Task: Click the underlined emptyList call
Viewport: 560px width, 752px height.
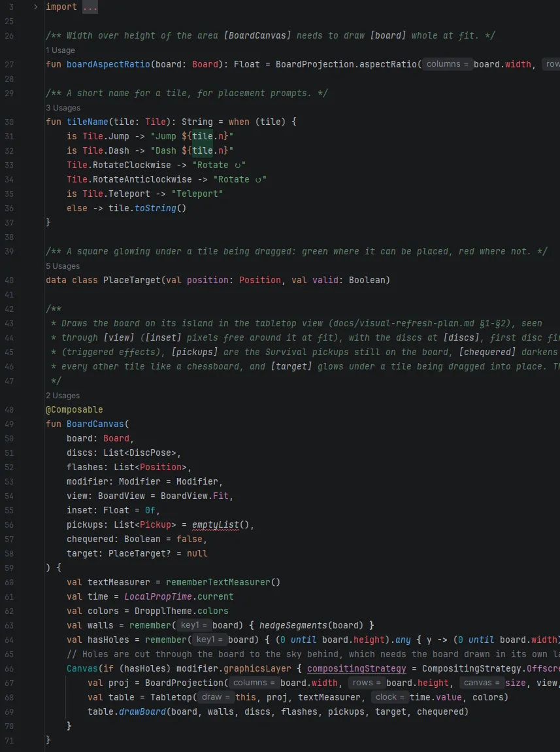Action: [x=215, y=524]
